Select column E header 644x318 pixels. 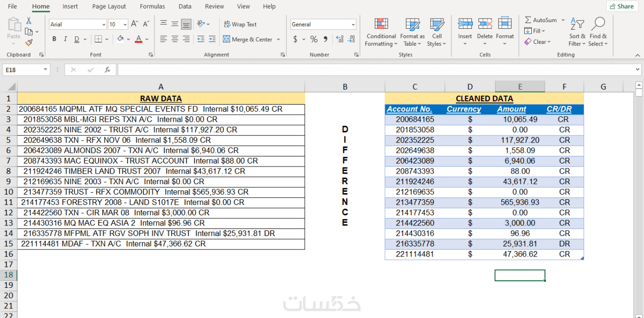(520, 87)
